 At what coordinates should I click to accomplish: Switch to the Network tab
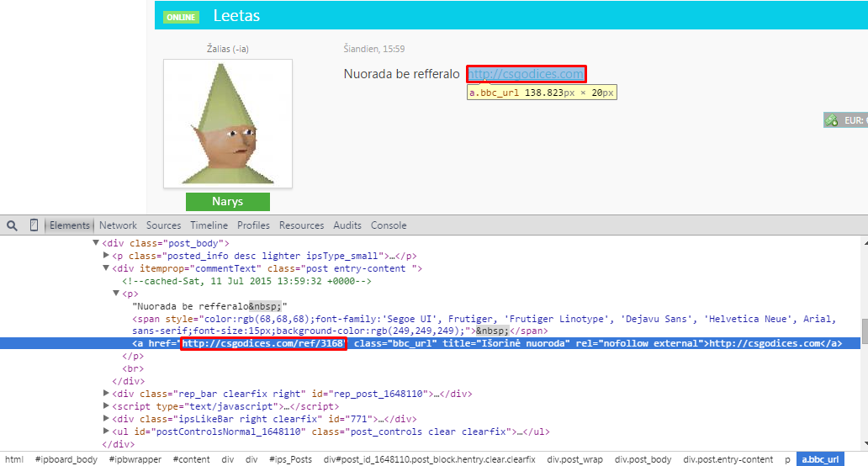(118, 225)
